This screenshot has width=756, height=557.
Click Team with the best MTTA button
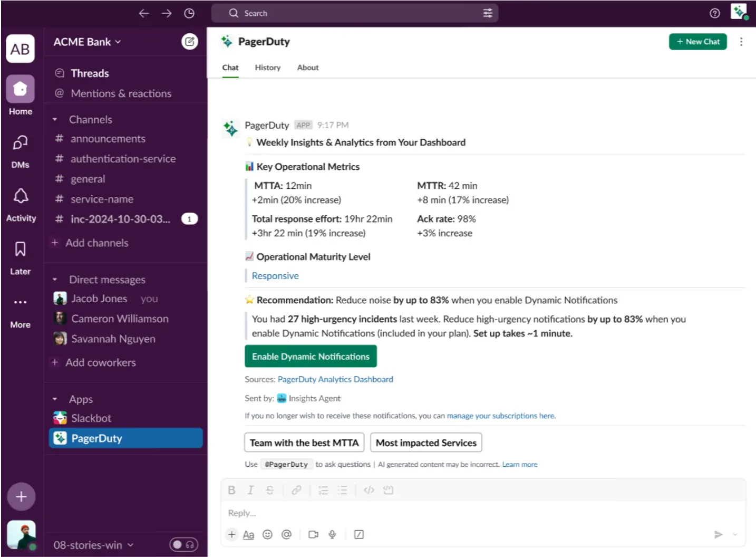tap(304, 443)
